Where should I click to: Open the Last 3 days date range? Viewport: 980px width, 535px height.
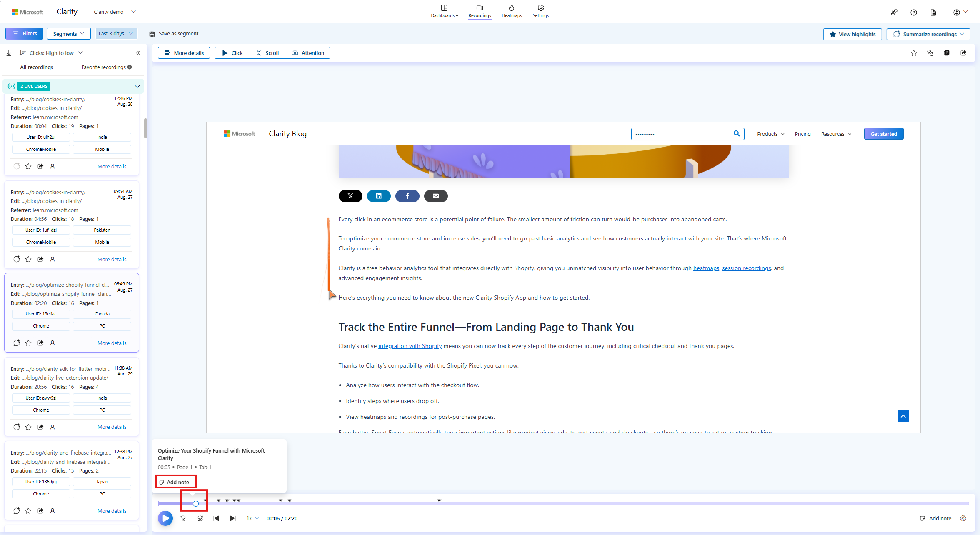pos(116,34)
